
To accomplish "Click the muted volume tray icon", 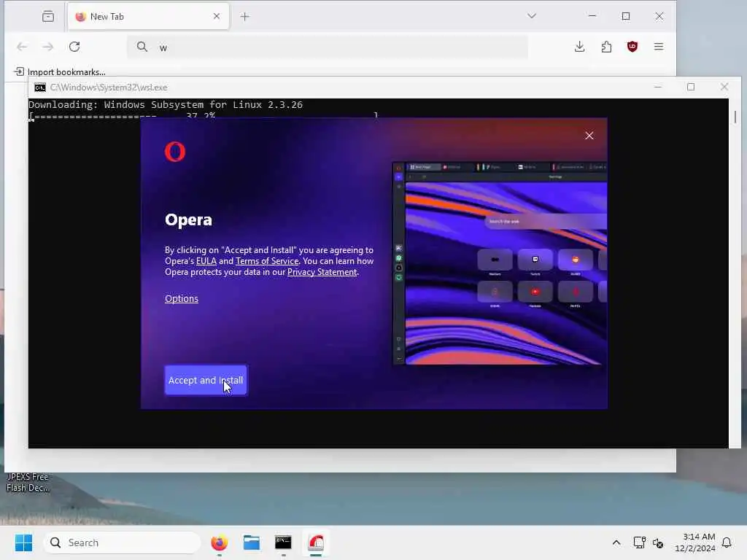I will pos(658,542).
